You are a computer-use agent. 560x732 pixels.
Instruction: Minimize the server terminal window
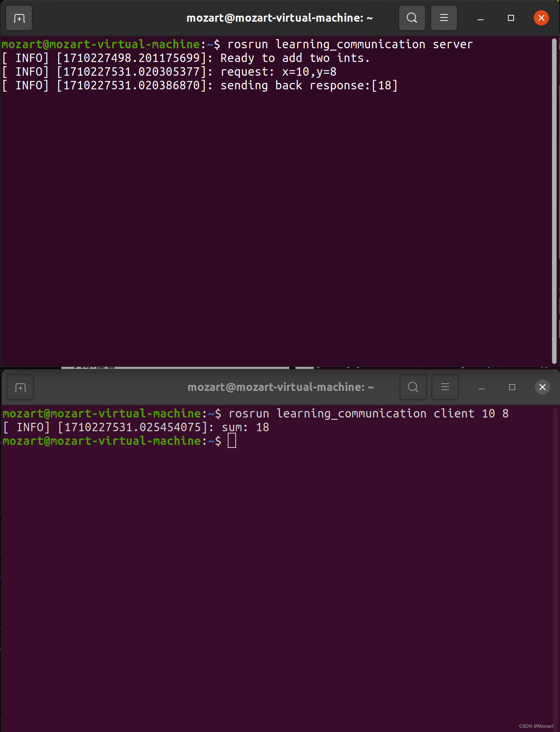481,18
